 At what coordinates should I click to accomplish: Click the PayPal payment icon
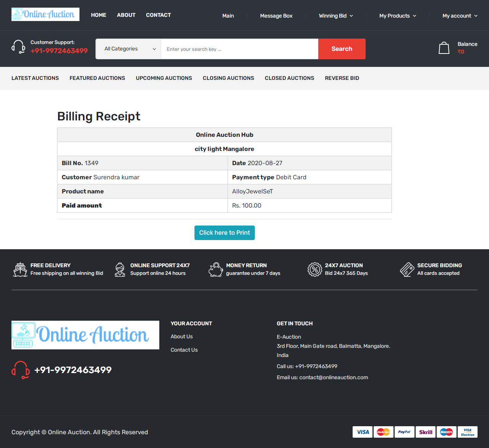405,432
